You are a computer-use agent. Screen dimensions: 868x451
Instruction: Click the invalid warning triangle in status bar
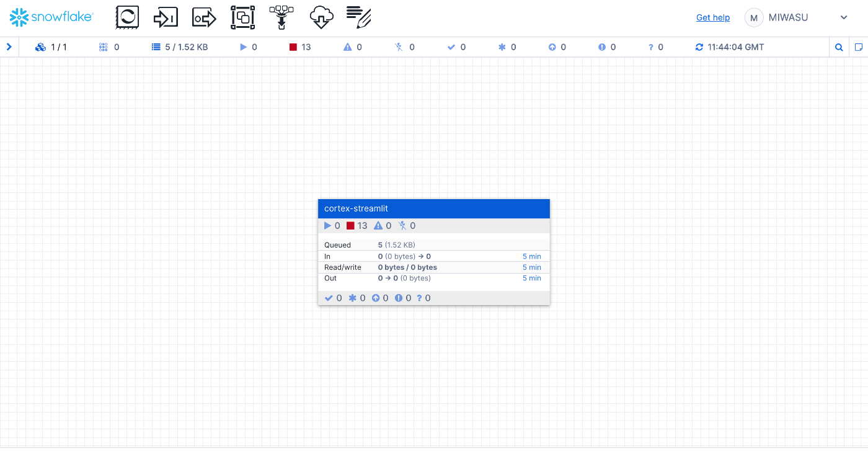347,47
